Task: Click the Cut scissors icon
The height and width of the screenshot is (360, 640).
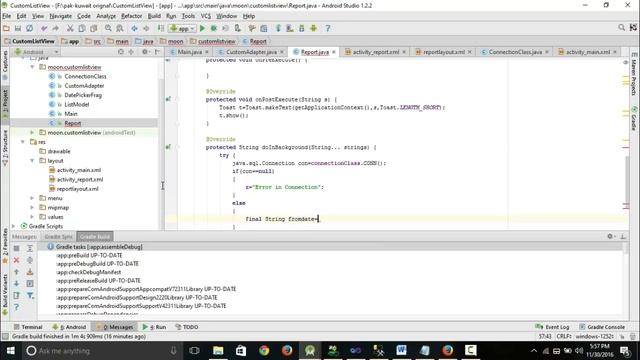Action: click(x=70, y=28)
